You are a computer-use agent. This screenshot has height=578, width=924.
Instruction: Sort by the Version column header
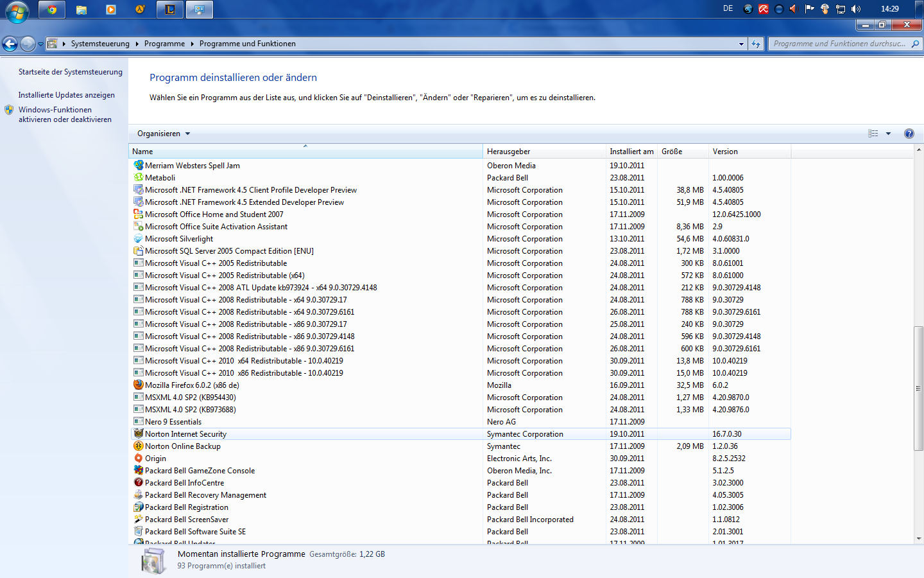749,152
